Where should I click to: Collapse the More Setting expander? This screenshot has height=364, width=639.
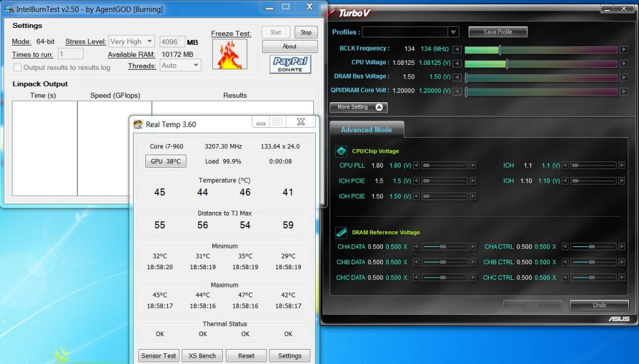point(359,107)
